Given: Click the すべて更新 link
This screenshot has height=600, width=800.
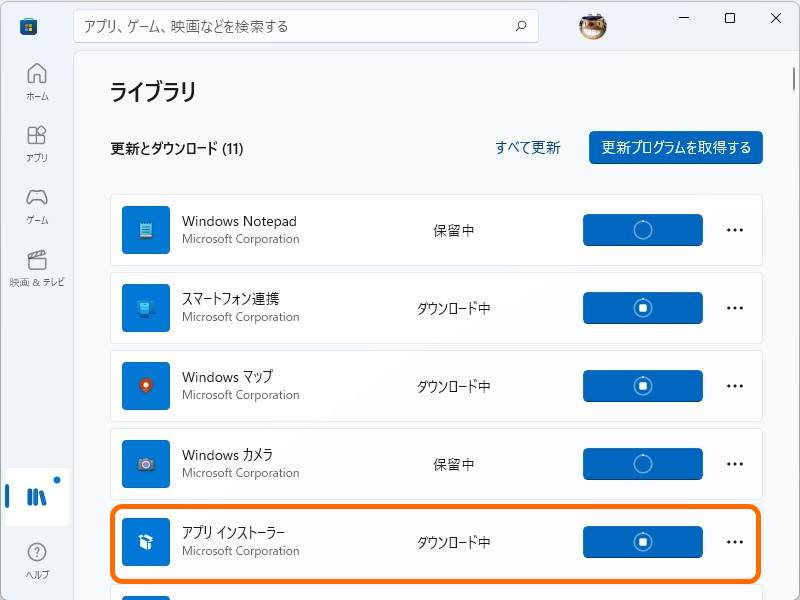Looking at the screenshot, I should coord(528,147).
